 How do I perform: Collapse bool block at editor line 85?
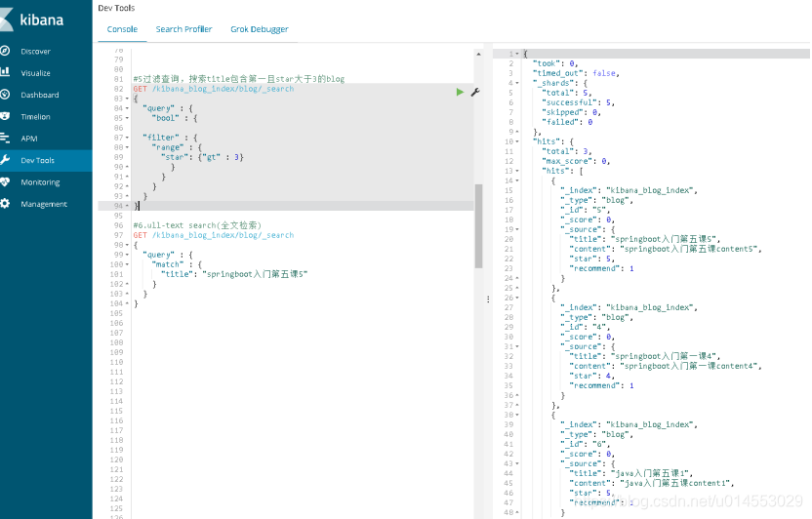(x=128, y=118)
